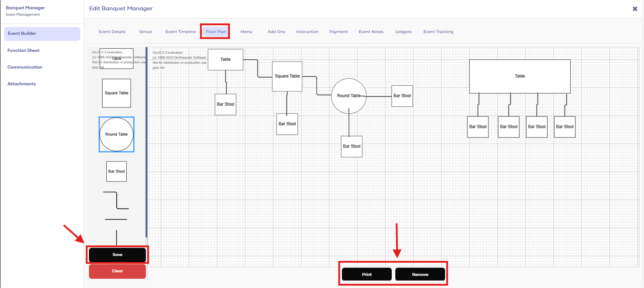Switch to the Event Timeline tab
Viewport: 644px width, 288px height.
click(180, 32)
